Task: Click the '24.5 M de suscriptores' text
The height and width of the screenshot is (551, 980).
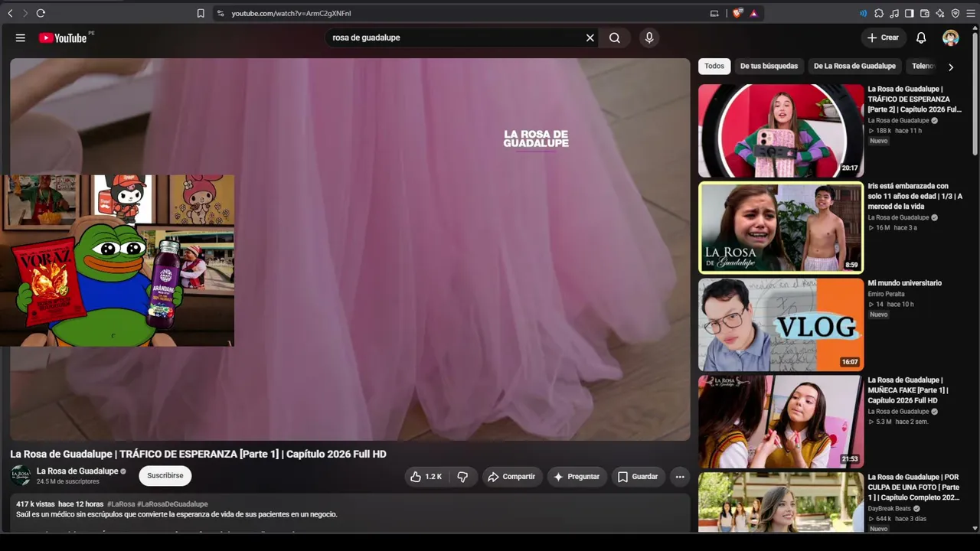Action: [x=68, y=481]
